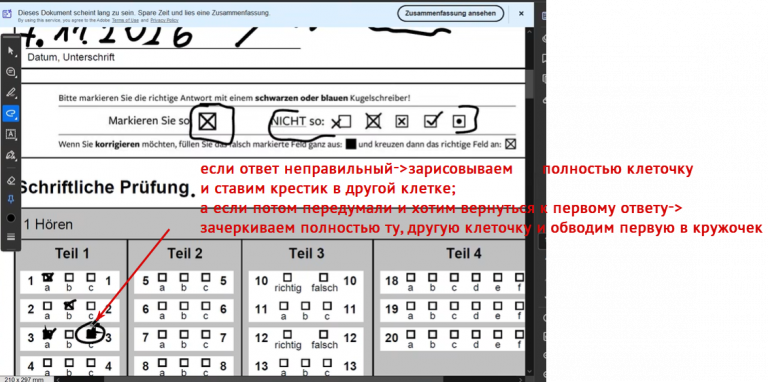Check box a for question 18
Screen dimensions: 768x382
click(x=411, y=278)
